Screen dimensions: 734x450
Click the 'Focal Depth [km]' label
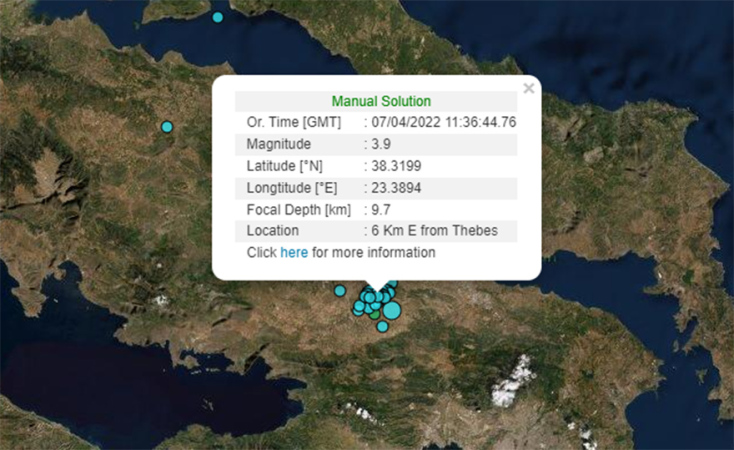[x=297, y=210]
